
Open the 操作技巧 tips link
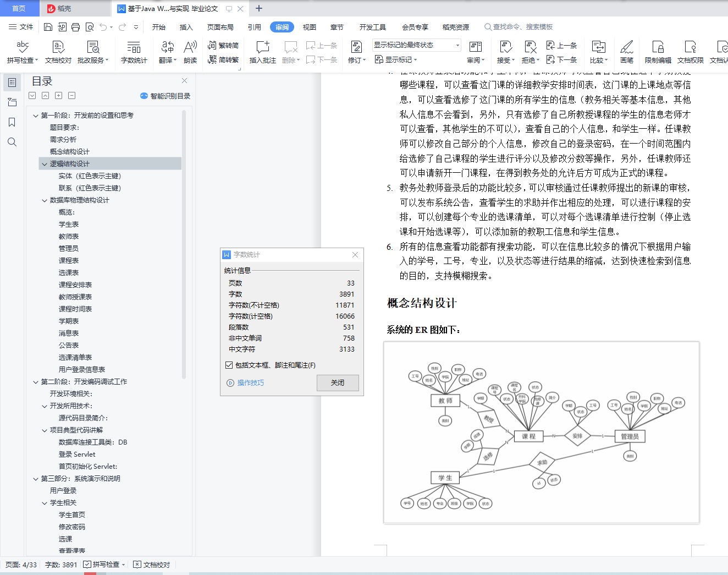[245, 382]
